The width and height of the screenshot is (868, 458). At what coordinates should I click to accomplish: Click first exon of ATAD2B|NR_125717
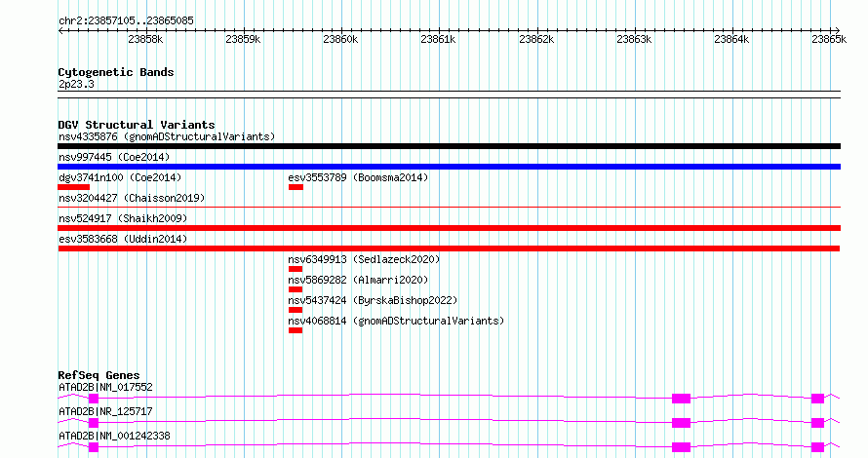point(94,423)
